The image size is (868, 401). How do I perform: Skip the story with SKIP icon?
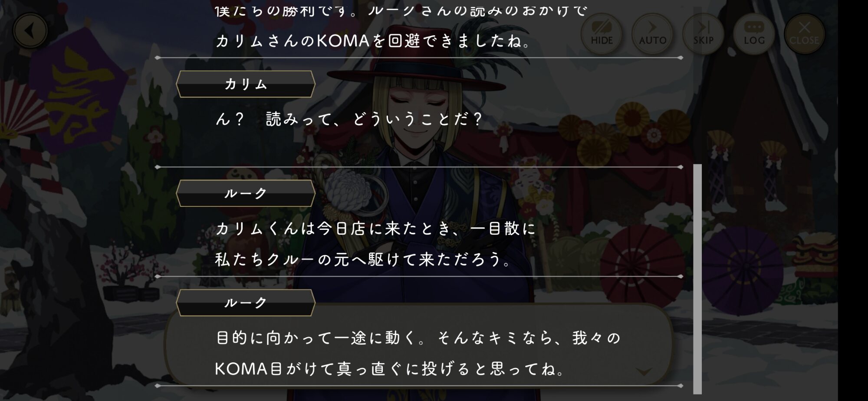[x=703, y=33]
